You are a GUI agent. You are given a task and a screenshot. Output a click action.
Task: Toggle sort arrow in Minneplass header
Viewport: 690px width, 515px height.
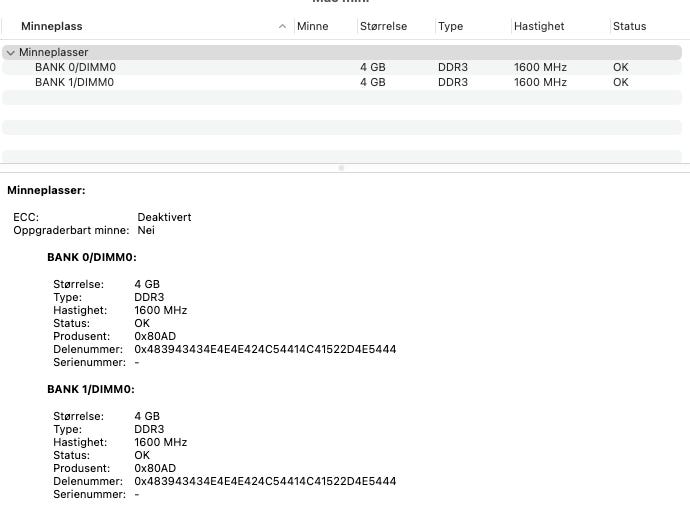pyautogui.click(x=282, y=26)
